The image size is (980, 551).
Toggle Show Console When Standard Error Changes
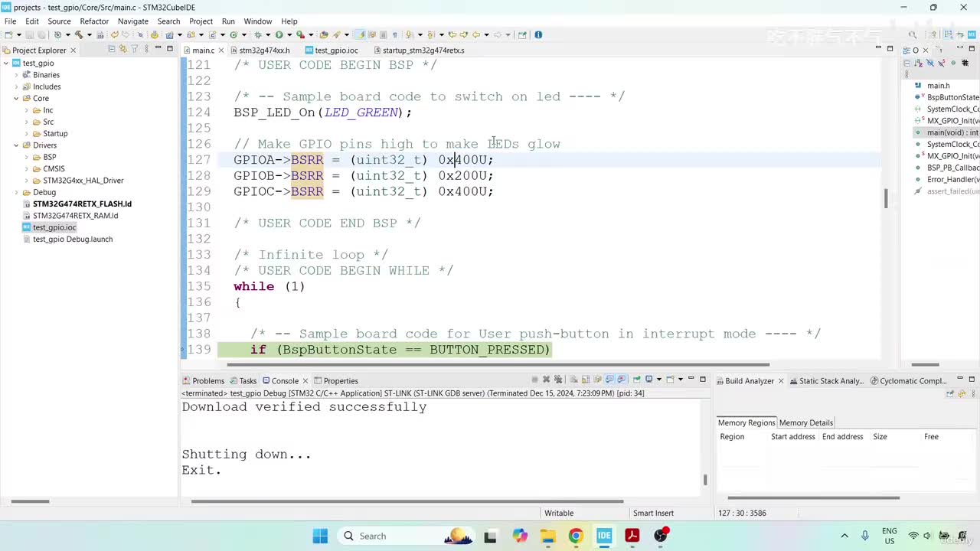(x=621, y=380)
